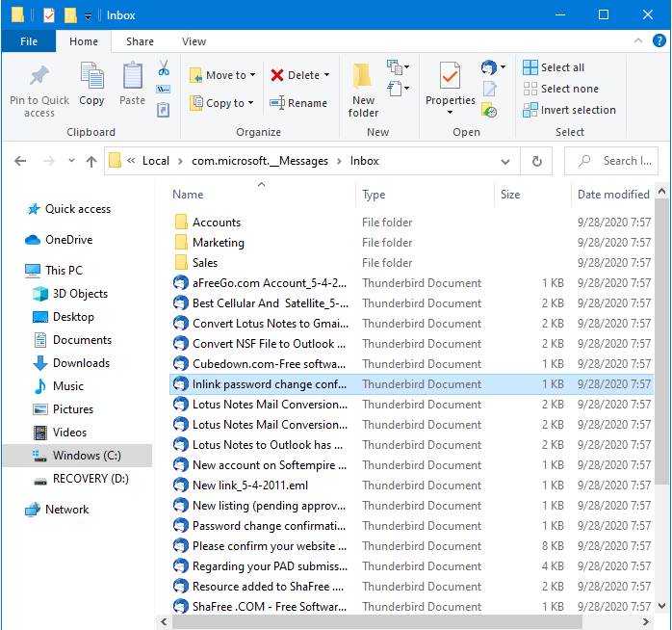Go back with the Back arrow
Screen dimensions: 672x630
(20, 161)
